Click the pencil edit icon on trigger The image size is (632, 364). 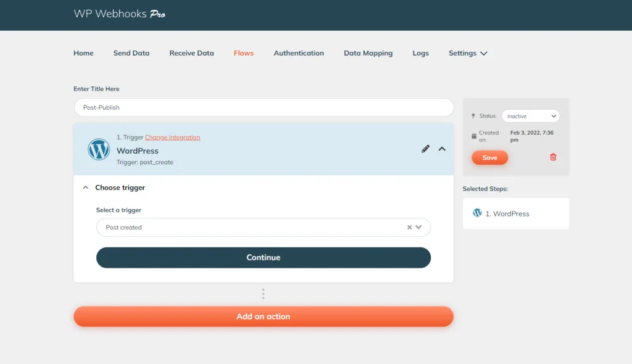tap(425, 149)
